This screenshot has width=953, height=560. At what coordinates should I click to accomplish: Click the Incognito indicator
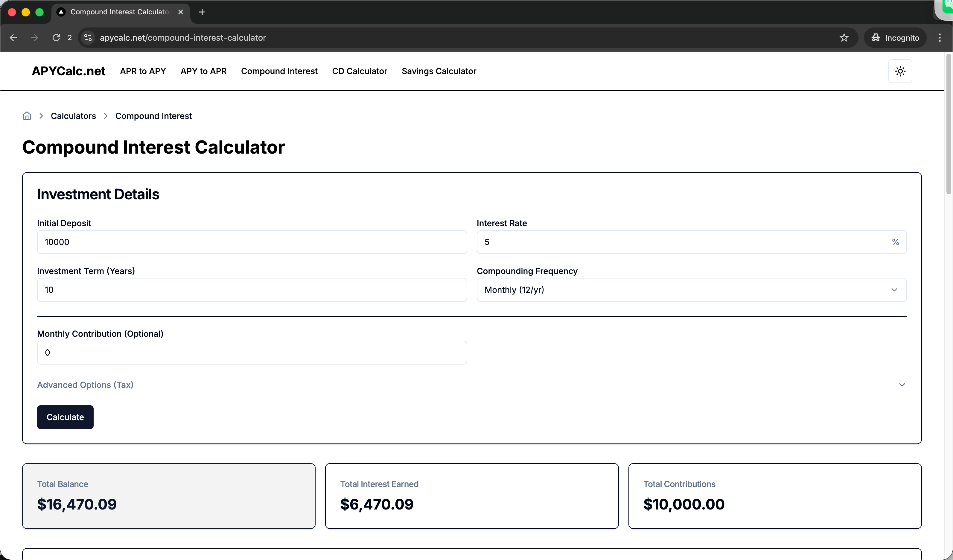point(895,37)
